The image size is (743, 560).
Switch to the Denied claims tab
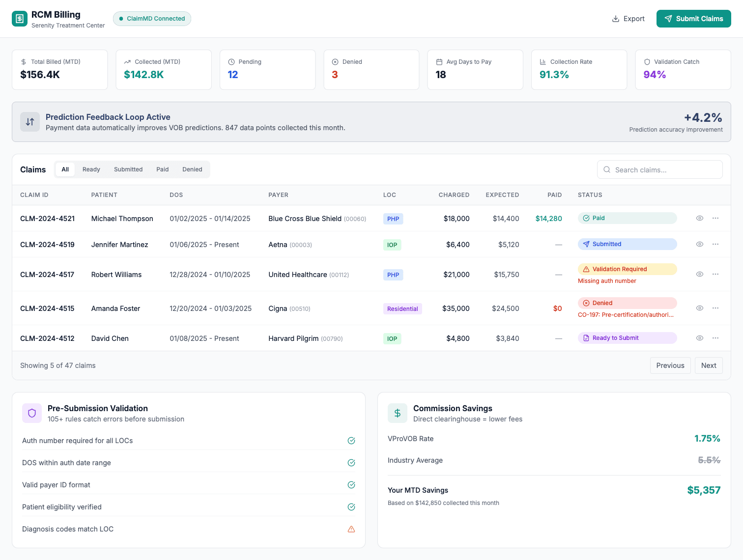[x=192, y=169]
